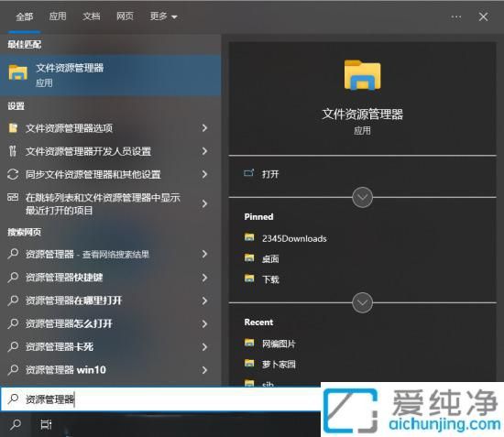Viewport: 504px width, 437px height.
Task: Click the File Explorer icon in best match
Action: tap(18, 72)
